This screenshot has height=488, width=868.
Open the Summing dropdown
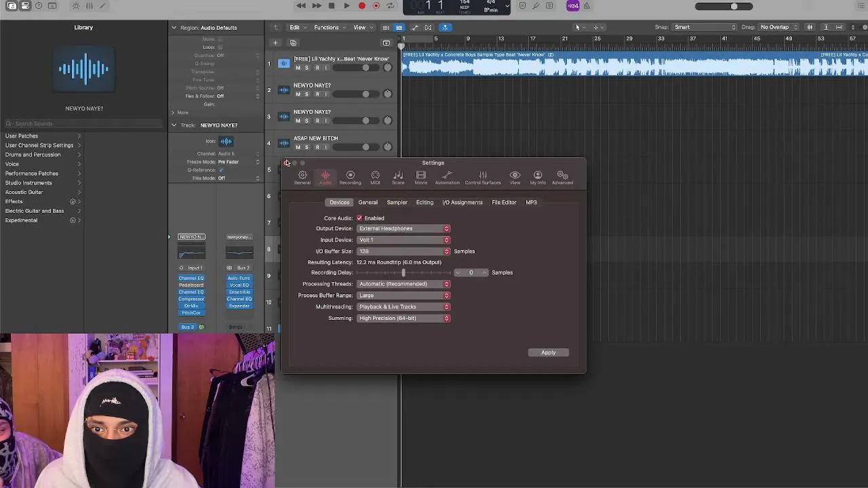tap(403, 319)
